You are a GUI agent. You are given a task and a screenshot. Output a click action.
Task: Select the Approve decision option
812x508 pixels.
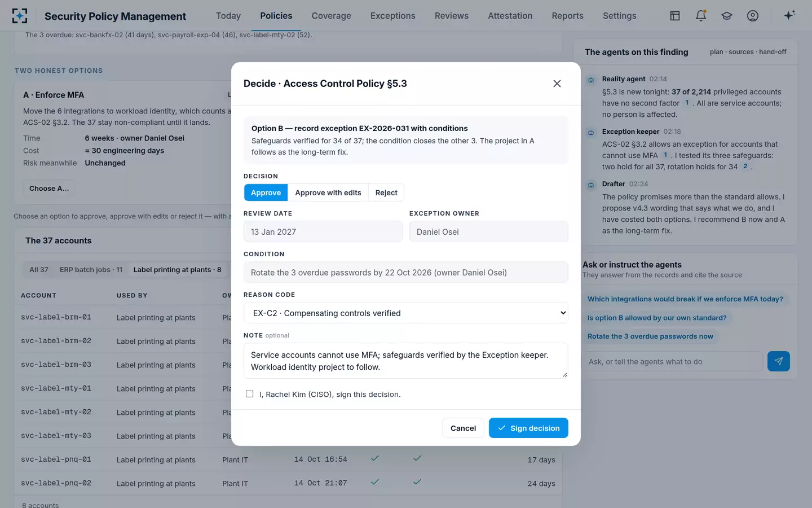tap(266, 192)
